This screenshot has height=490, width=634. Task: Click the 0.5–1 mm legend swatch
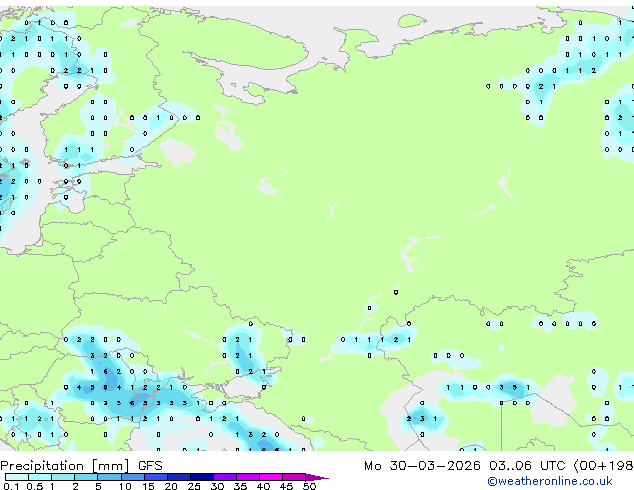tap(40, 477)
